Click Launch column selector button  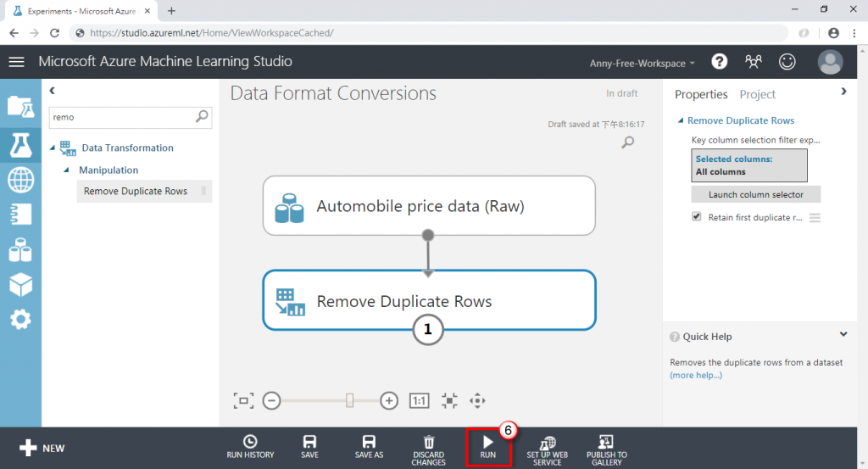pos(755,194)
